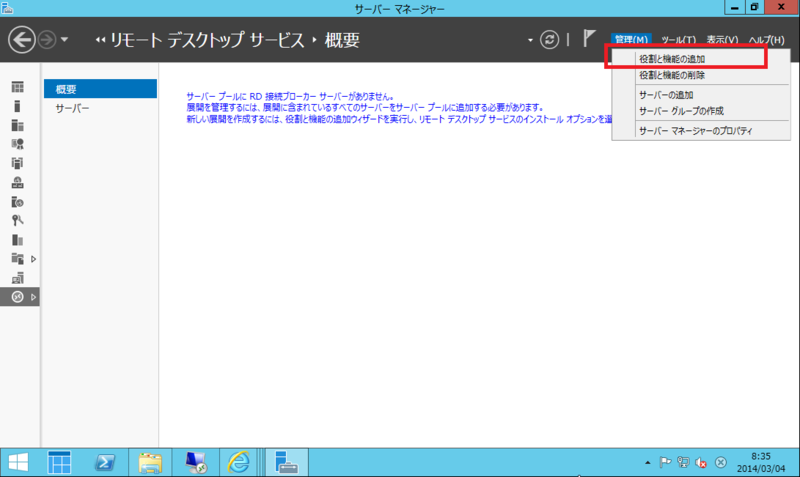Open the two dark towers role icon
This screenshot has height=477, width=800.
click(x=17, y=240)
